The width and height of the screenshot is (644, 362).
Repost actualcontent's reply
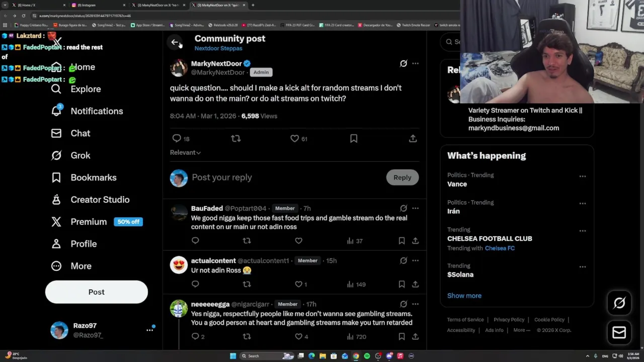point(247,284)
